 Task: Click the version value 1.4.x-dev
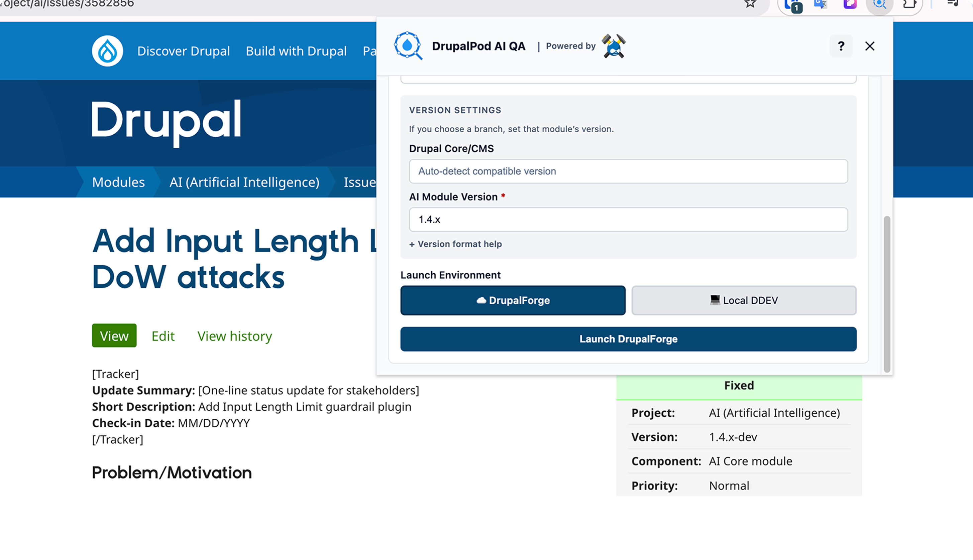pos(733,437)
